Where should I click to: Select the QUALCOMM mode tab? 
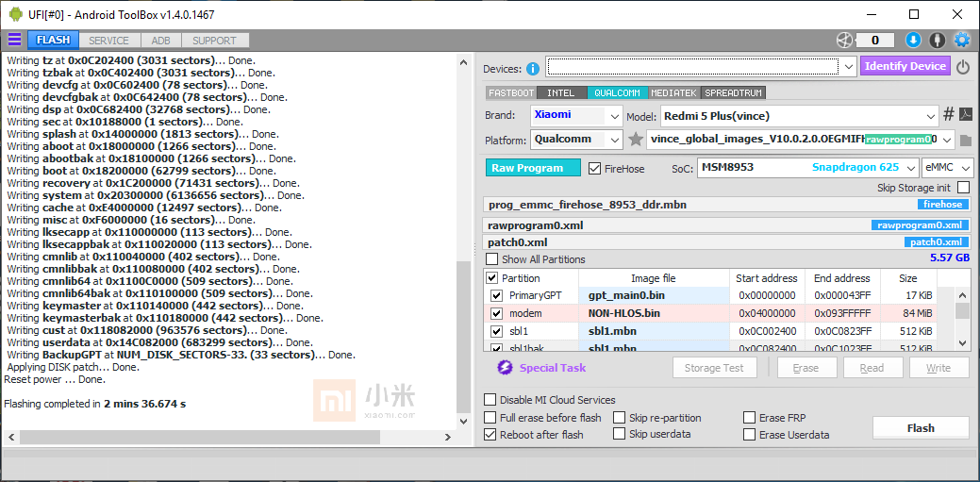tap(618, 92)
